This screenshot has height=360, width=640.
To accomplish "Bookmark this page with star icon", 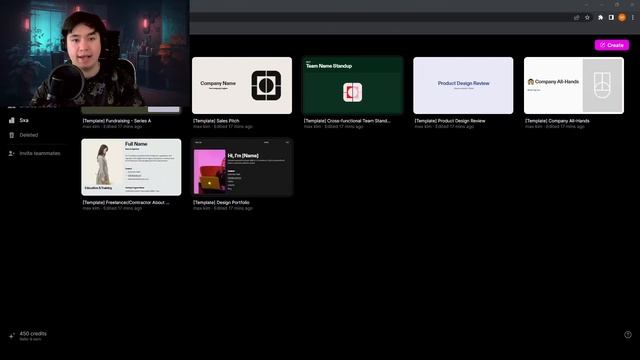I will [587, 18].
